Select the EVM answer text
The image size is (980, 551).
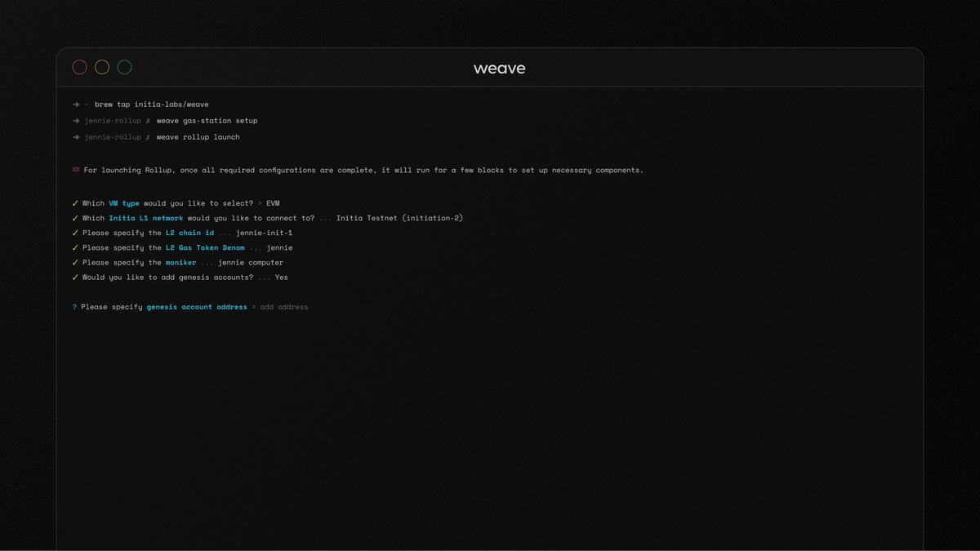point(273,203)
